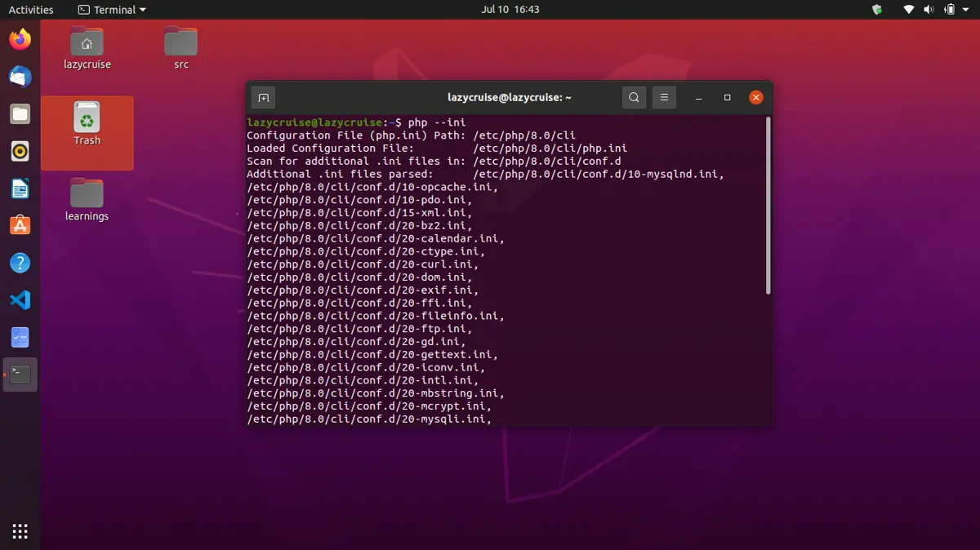Open the terminal hamburger menu
Image resolution: width=980 pixels, height=550 pixels.
pos(664,98)
